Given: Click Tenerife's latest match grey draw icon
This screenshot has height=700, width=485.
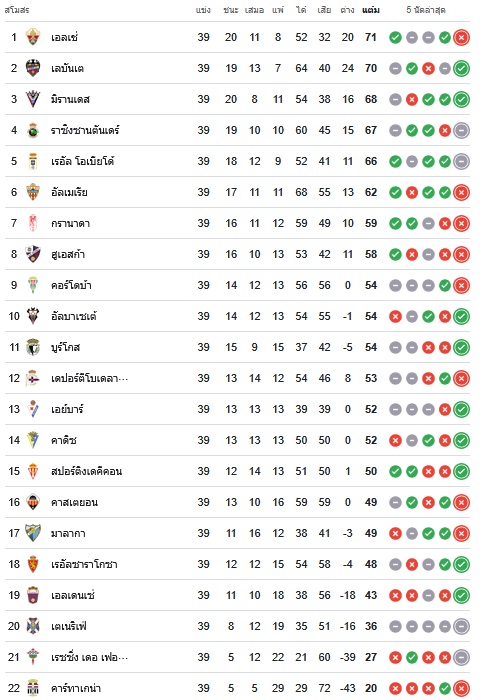Looking at the screenshot, I should [x=461, y=626].
